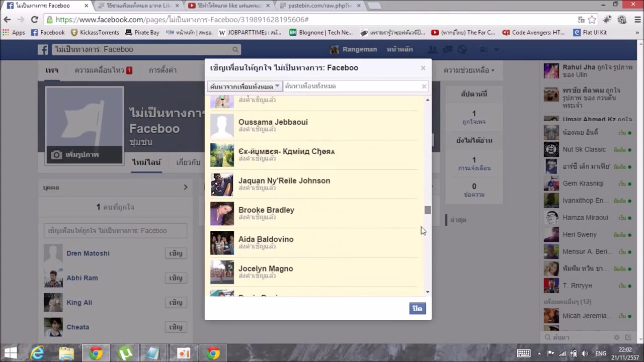Open chat with Hamza Miraoui
This screenshot has height=362, width=644.
[x=588, y=218]
